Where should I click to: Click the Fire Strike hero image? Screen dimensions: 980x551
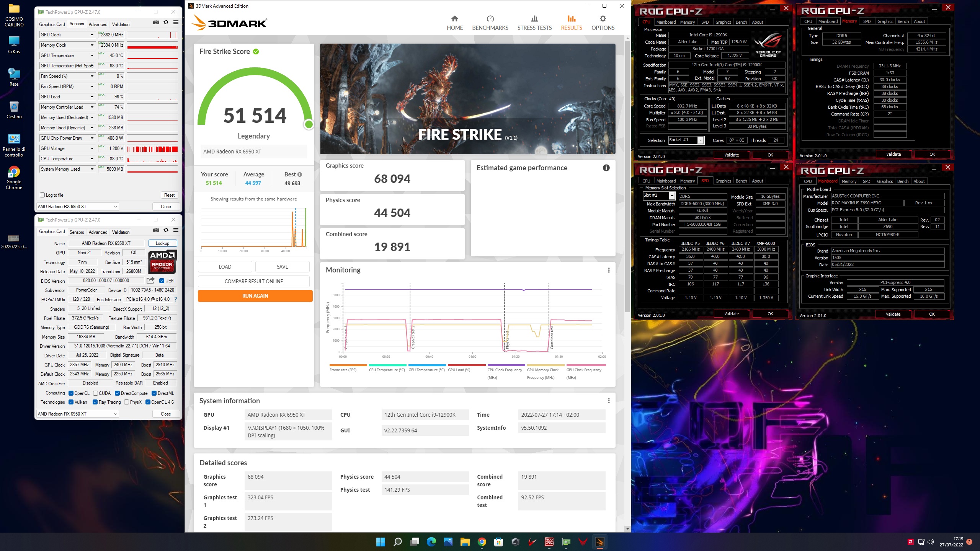pyautogui.click(x=467, y=99)
